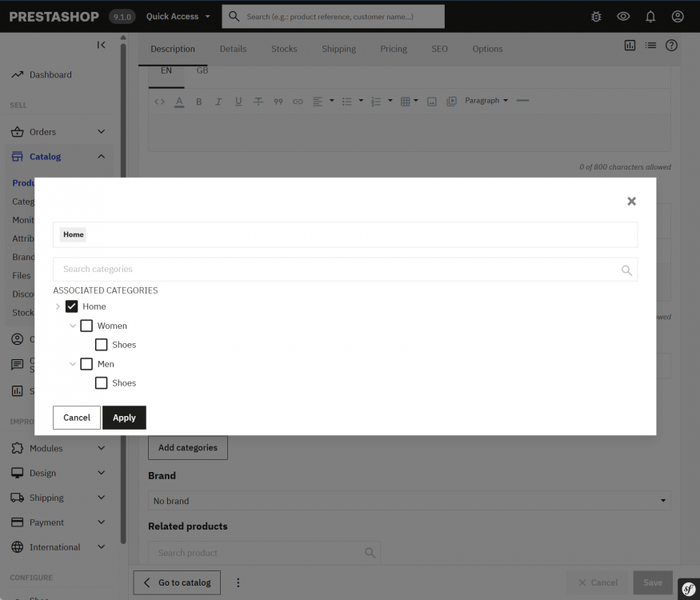This screenshot has width=700, height=600.
Task: Switch to the Shipping tab
Action: tap(339, 49)
